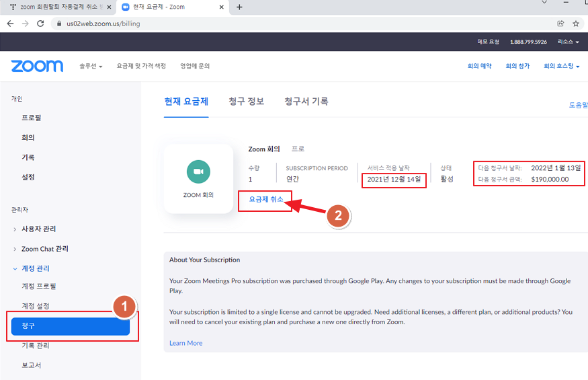Image resolution: width=588 pixels, height=380 pixels.
Task: Click the Learn More link
Action: [x=185, y=343]
